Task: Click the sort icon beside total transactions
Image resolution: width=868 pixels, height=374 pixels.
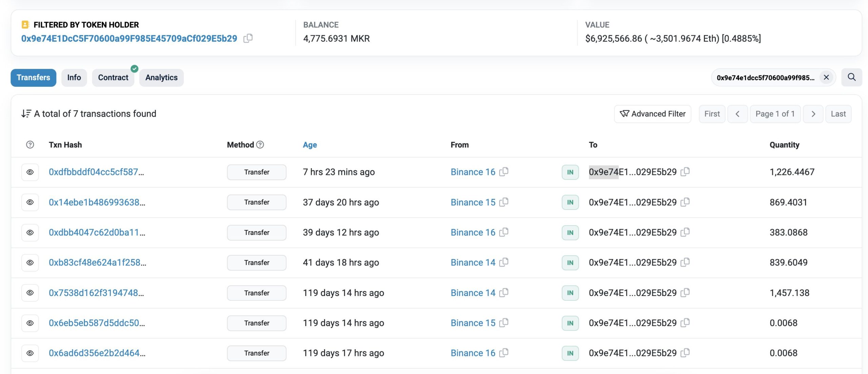Action: 26,114
